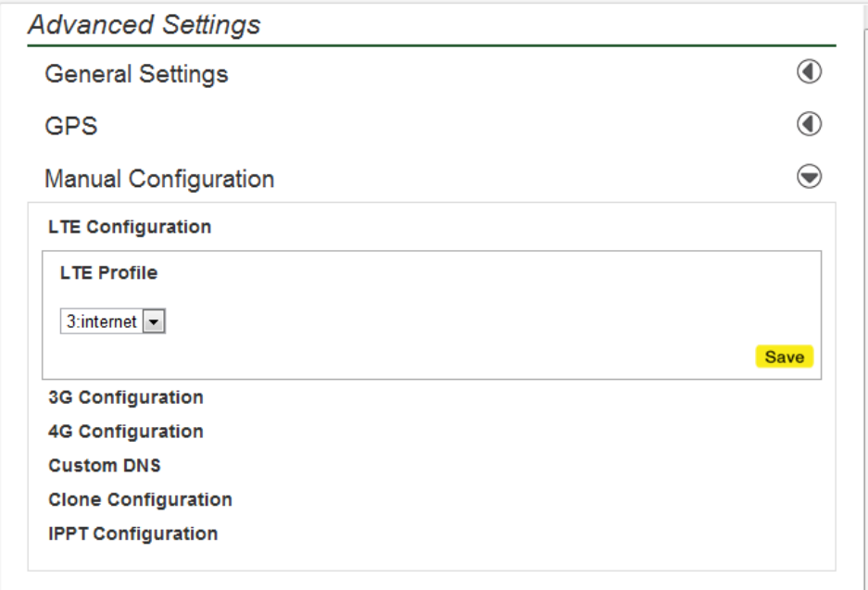The width and height of the screenshot is (868, 590).
Task: Toggle the Manual Configuration section title
Action: click(x=159, y=179)
